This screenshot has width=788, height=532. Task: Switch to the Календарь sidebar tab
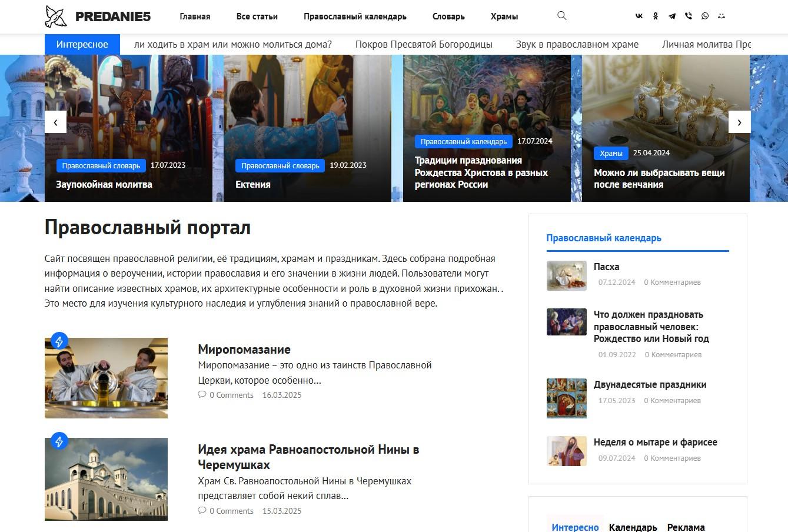633,527
